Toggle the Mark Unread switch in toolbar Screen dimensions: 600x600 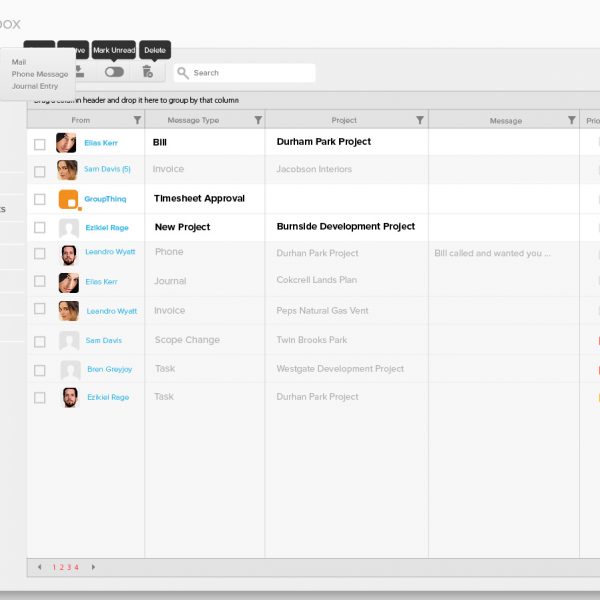[114, 72]
